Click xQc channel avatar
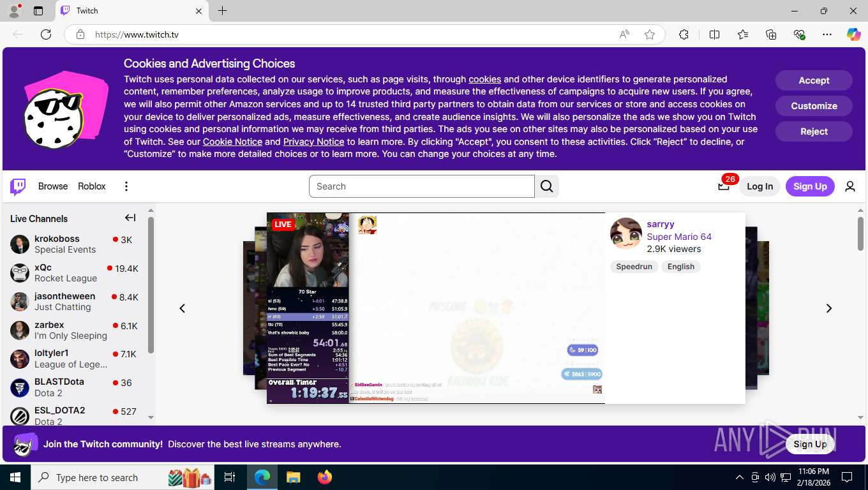The image size is (868, 490). tap(20, 272)
